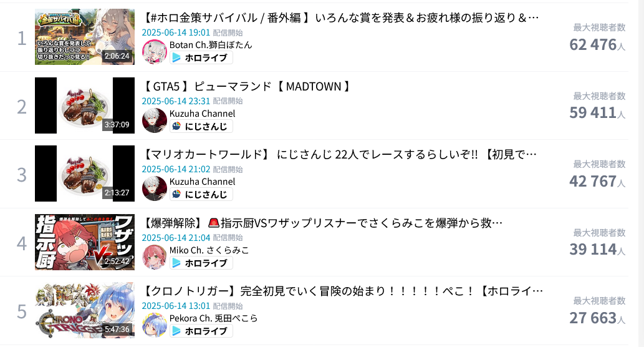Screen dimensions: 644x347
Task: Click ホロライブ tag under Pekora Ch.
Action: point(201,331)
